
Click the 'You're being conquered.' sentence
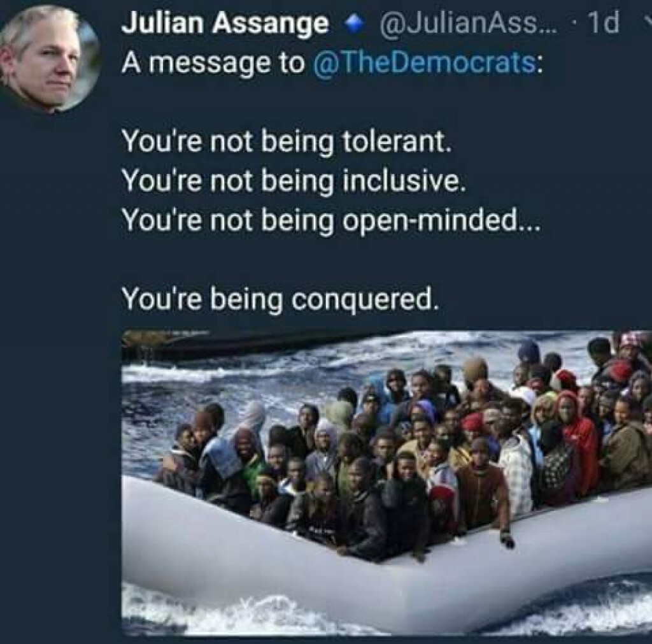(x=280, y=299)
